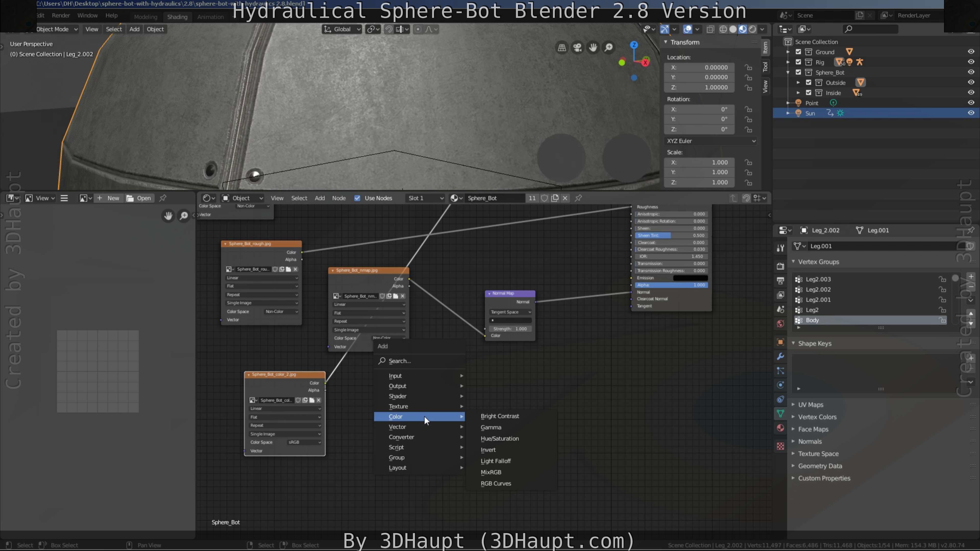This screenshot has width=980, height=551.
Task: Open the Particles properties tab
Action: tap(780, 371)
